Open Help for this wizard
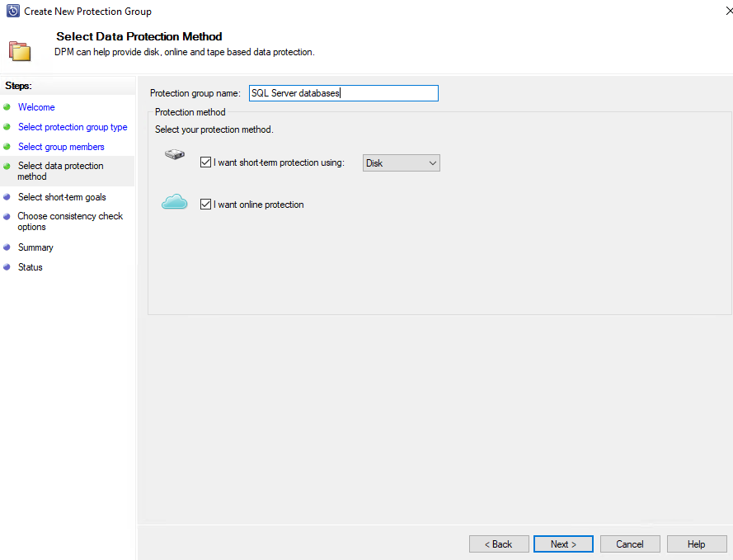Screen dimensions: 733x560 pos(696,544)
